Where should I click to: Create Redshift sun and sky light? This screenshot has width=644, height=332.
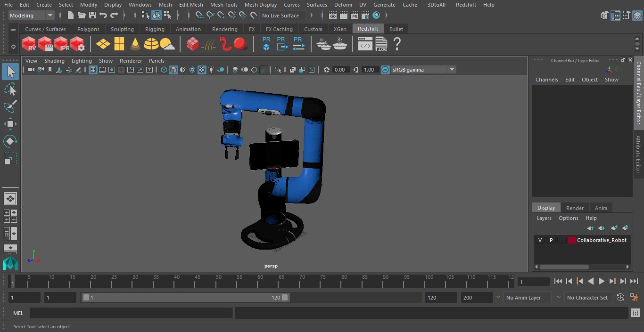167,44
